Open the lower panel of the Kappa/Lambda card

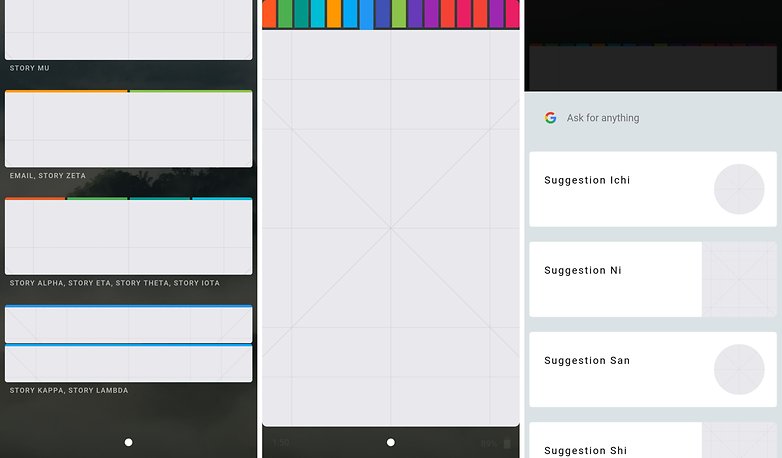pos(129,363)
